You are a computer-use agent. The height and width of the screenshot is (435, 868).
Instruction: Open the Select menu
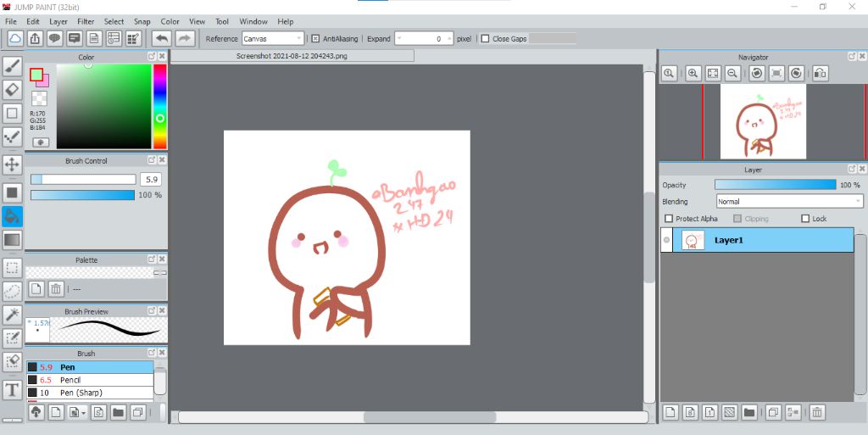tap(114, 21)
